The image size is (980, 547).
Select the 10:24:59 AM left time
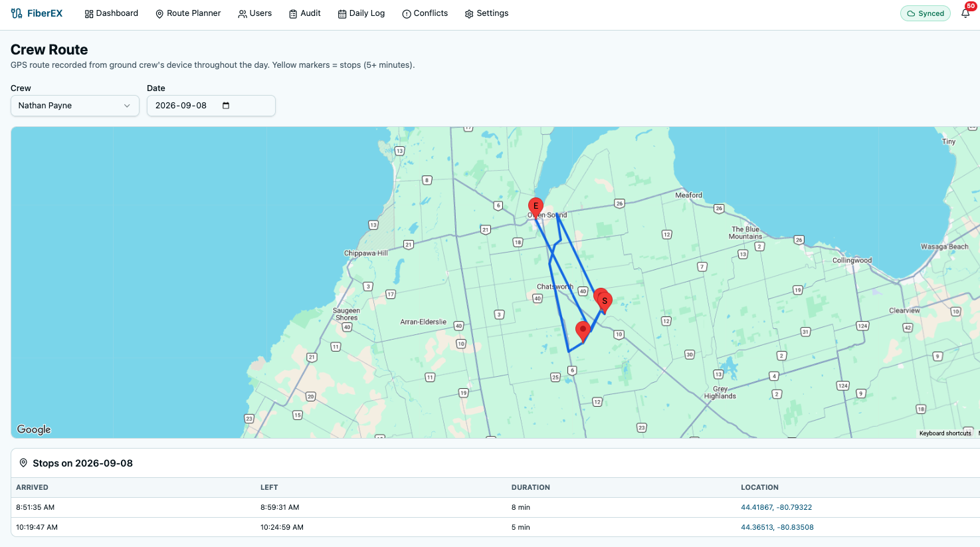click(282, 527)
